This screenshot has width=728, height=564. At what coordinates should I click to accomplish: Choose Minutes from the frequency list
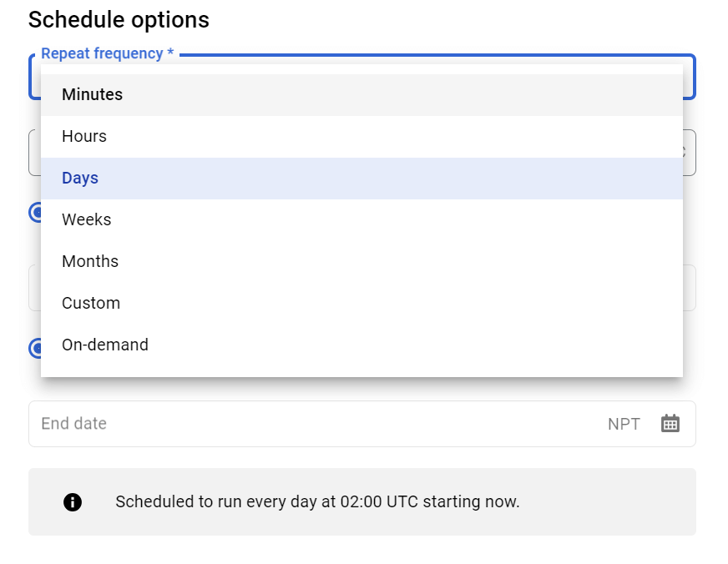[361, 94]
